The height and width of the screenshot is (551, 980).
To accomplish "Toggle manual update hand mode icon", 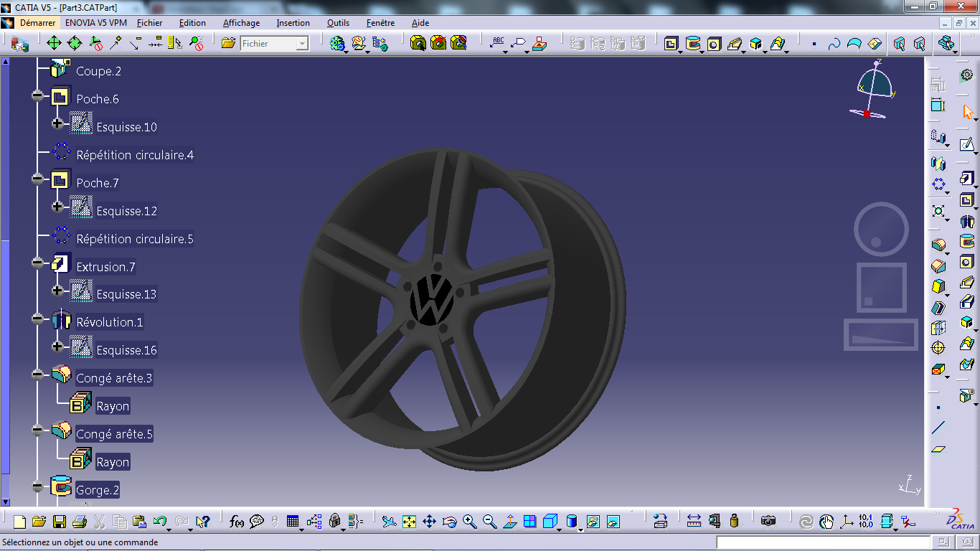I will 826,522.
